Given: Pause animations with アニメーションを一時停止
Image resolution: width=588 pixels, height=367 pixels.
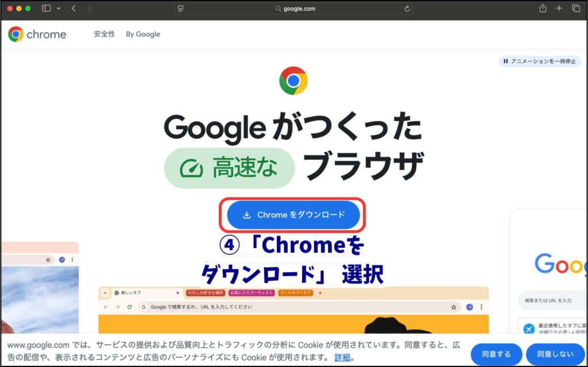Looking at the screenshot, I should 540,61.
